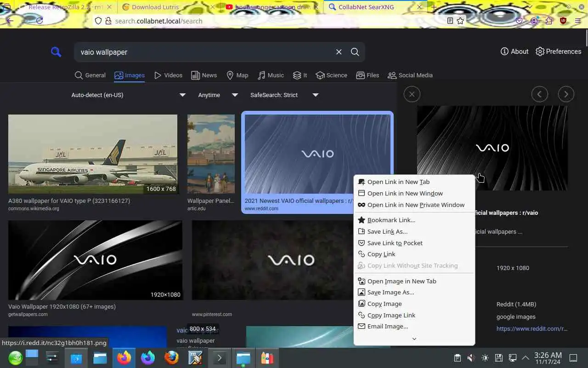Switch to the News category tab
Screen dimensions: 588x368
click(204, 75)
